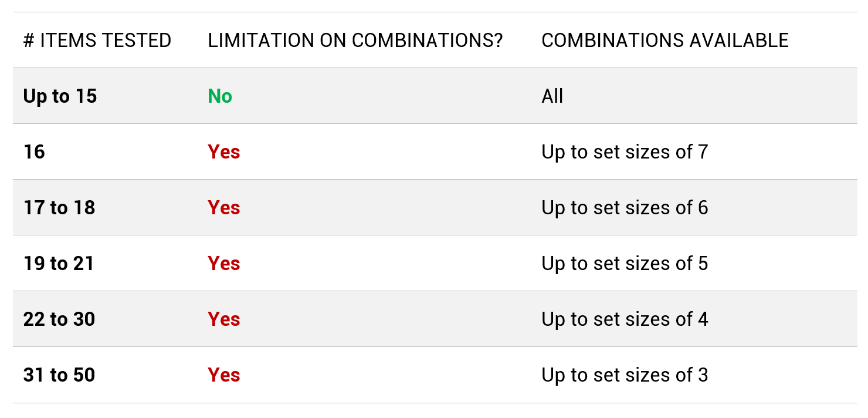This screenshot has height=418, width=868.
Task: Click 'Up to set sizes of 7'
Action: (x=625, y=152)
